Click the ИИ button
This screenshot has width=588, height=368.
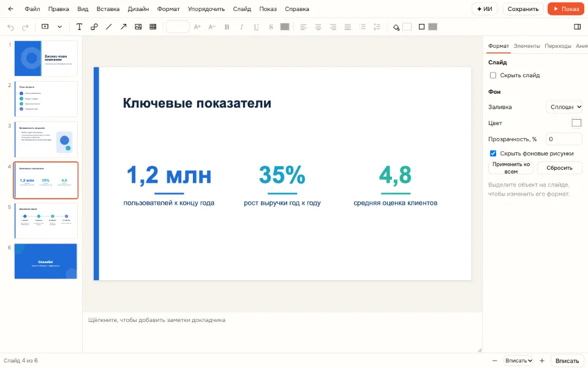tap(484, 9)
